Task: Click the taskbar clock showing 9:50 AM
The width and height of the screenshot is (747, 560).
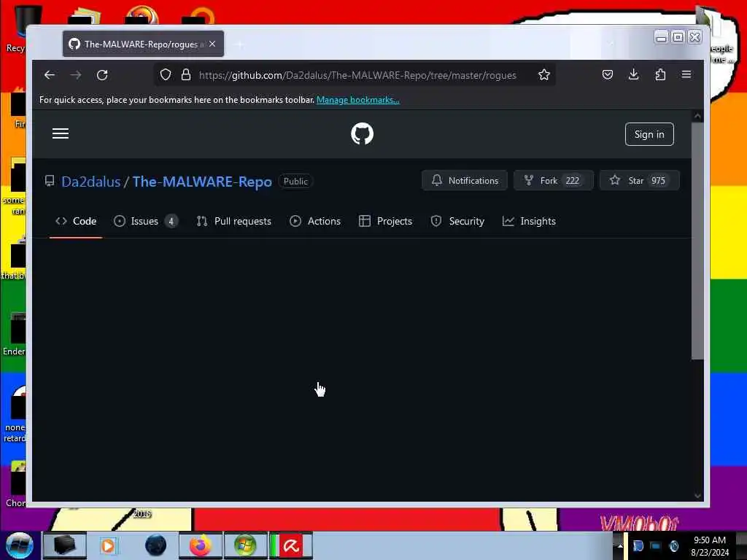Action: pos(709,546)
